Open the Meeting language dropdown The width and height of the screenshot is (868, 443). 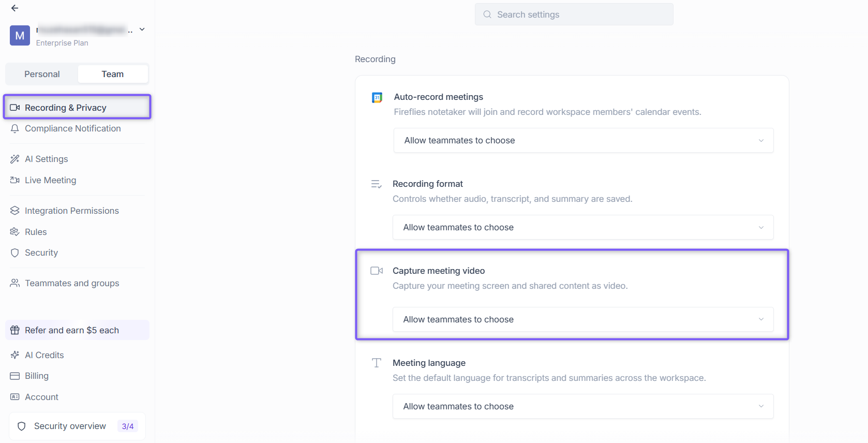583,406
